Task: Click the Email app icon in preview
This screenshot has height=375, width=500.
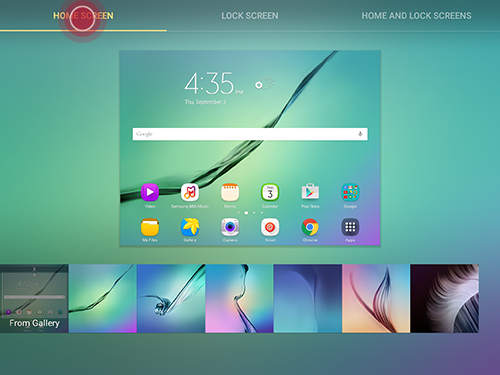Action: tap(270, 227)
